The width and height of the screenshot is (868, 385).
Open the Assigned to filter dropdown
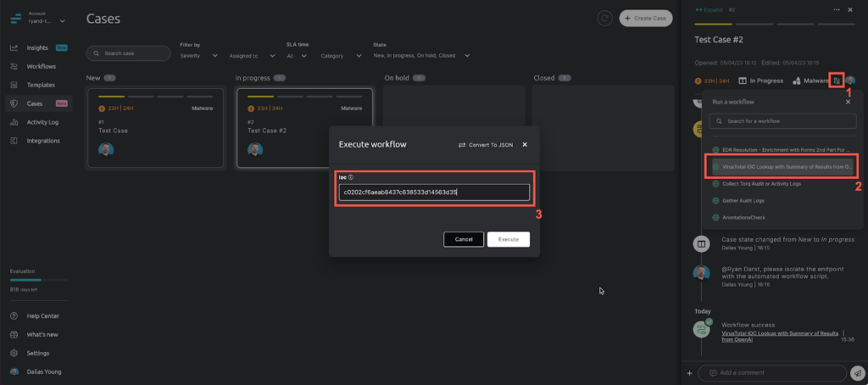coord(252,55)
